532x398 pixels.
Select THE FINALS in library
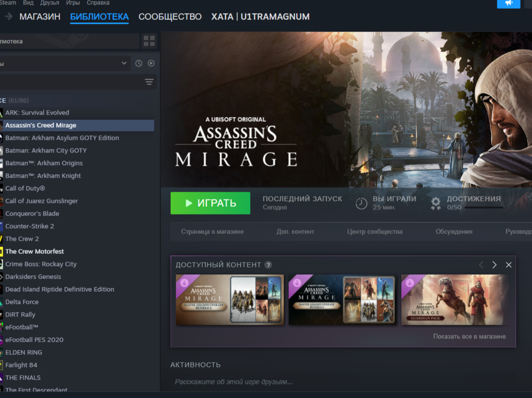point(77,377)
